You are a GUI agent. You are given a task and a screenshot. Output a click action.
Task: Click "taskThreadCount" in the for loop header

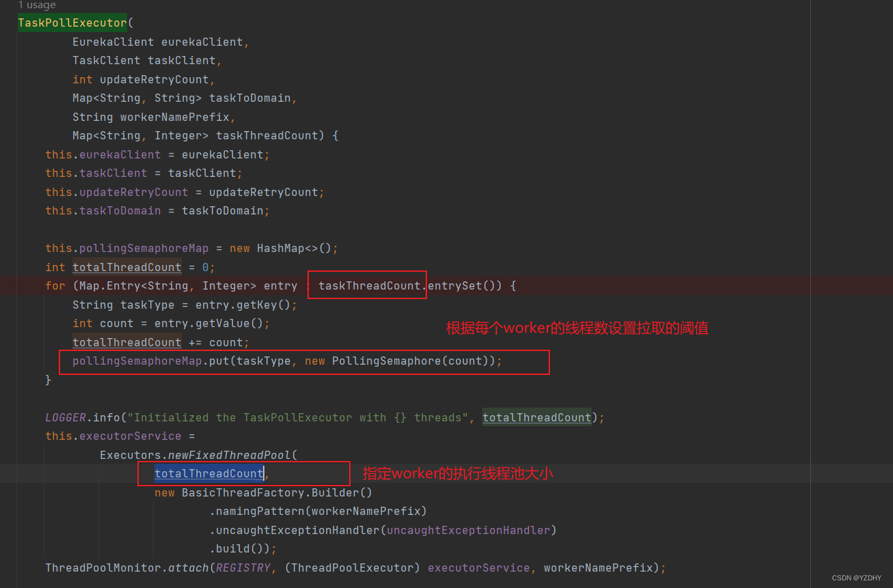[x=369, y=286]
